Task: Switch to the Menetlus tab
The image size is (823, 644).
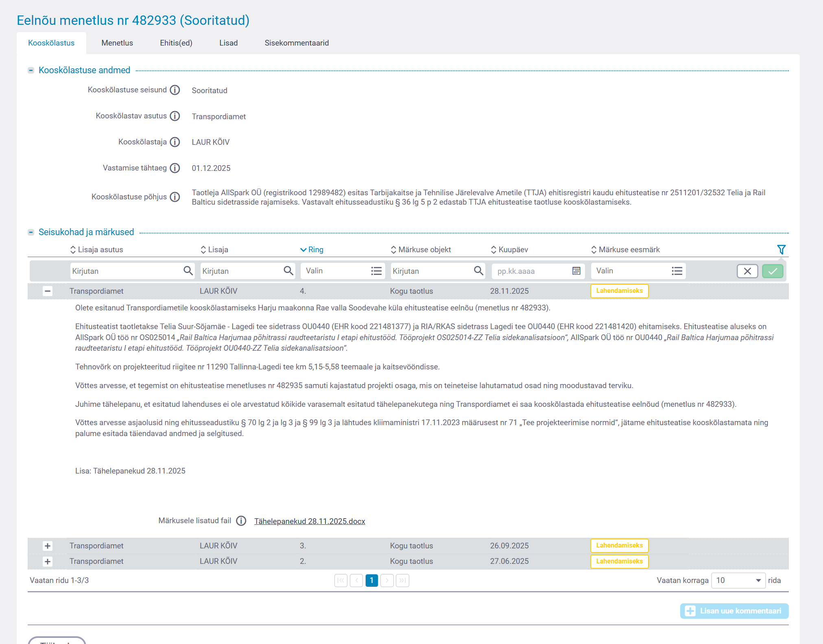Action: (x=117, y=43)
